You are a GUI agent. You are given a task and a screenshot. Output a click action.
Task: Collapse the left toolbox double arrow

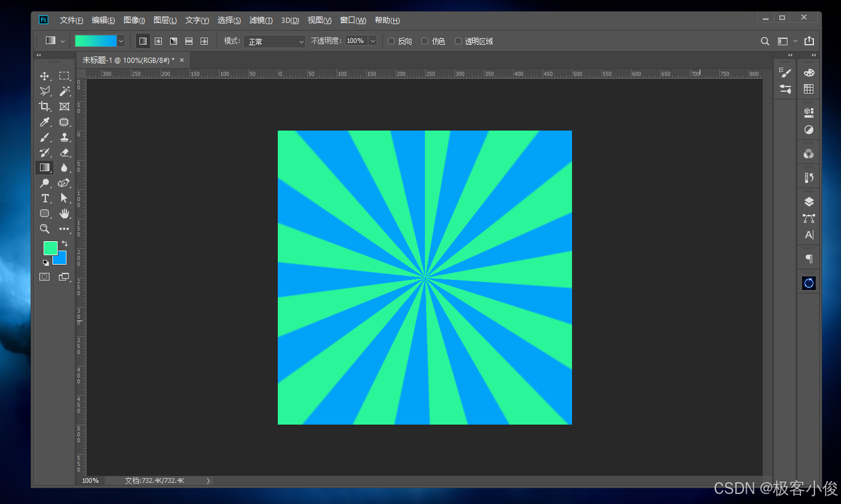pos(39,55)
